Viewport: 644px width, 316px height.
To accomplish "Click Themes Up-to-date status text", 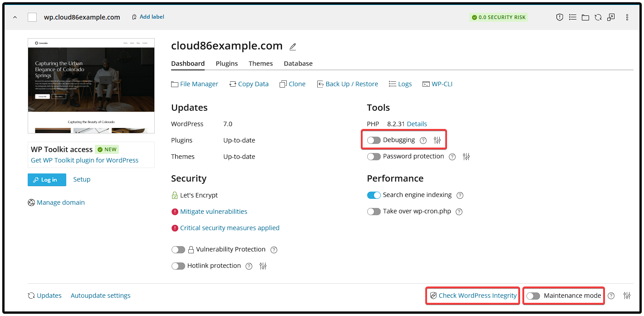I will point(239,157).
